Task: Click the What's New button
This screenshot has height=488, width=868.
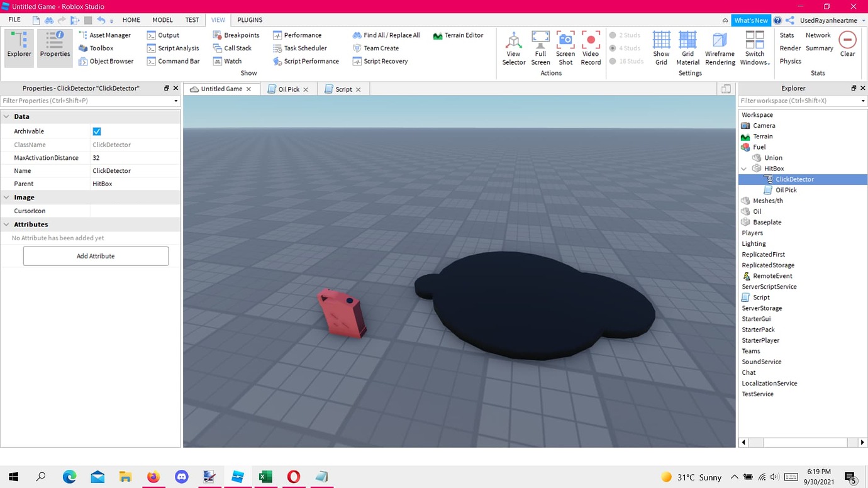Action: [x=751, y=20]
